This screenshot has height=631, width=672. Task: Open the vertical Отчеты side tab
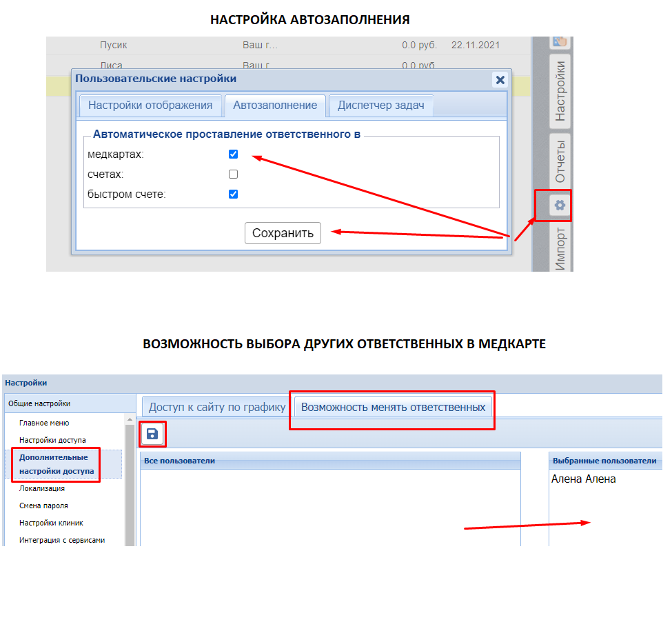pos(560,161)
